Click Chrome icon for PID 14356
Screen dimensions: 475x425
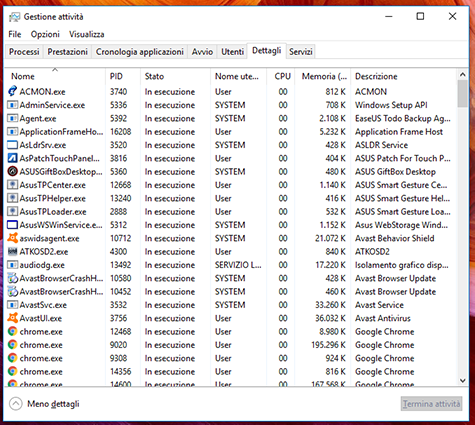click(x=12, y=372)
